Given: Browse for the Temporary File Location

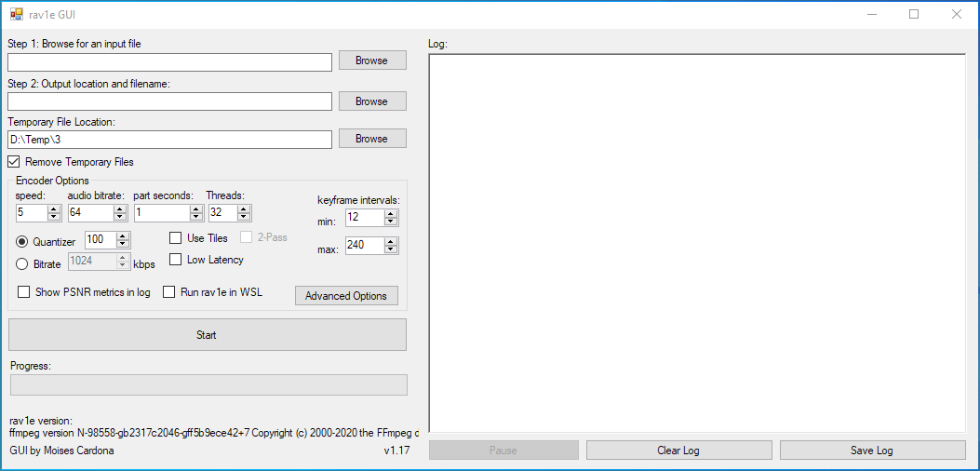Looking at the screenshot, I should tap(372, 139).
